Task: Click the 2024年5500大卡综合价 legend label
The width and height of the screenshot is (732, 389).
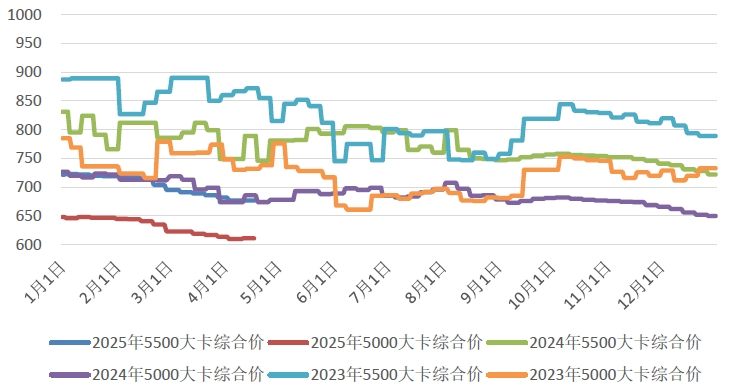Action: pyautogui.click(x=615, y=342)
